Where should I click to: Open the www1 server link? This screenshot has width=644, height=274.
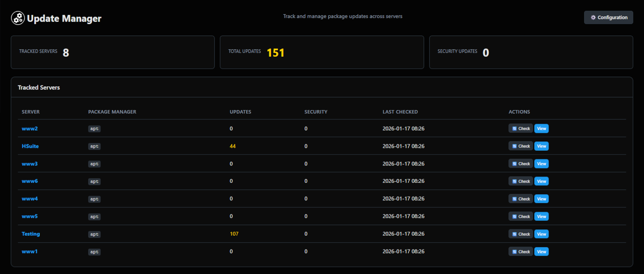click(x=29, y=251)
